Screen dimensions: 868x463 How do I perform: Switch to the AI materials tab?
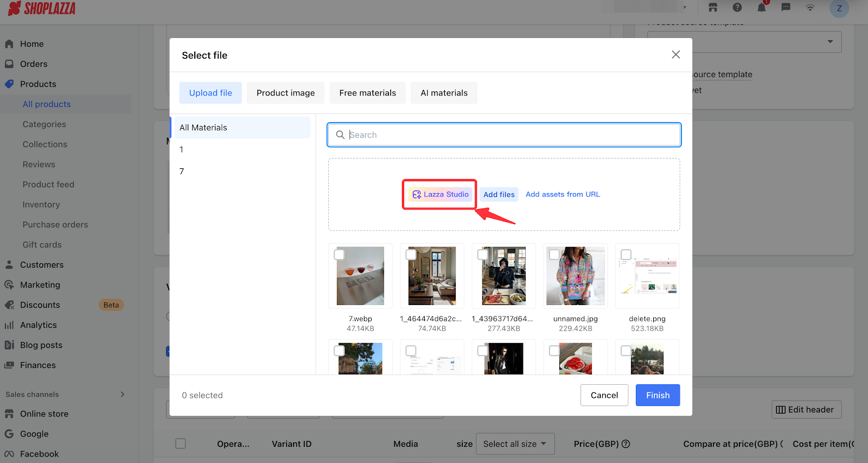pos(444,93)
